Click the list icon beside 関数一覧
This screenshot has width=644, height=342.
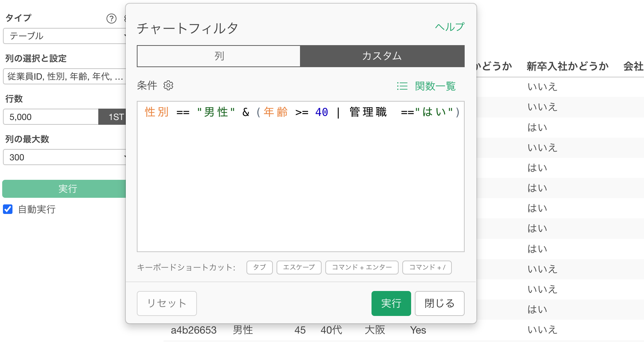402,86
